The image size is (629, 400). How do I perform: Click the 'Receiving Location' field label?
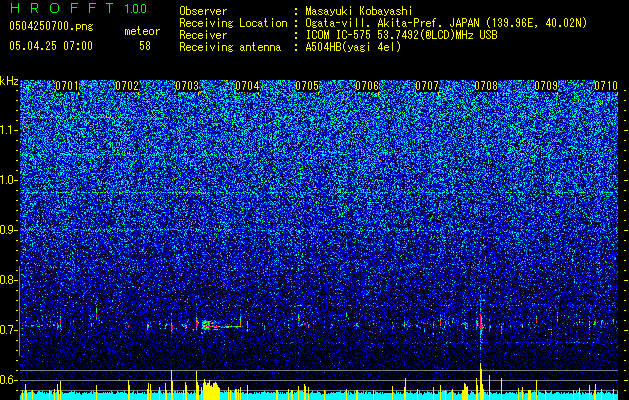(233, 23)
